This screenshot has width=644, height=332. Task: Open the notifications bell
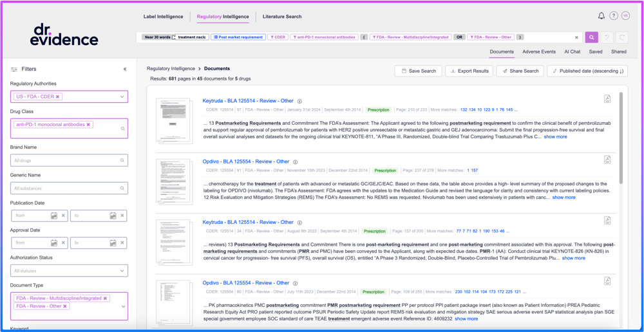601,16
